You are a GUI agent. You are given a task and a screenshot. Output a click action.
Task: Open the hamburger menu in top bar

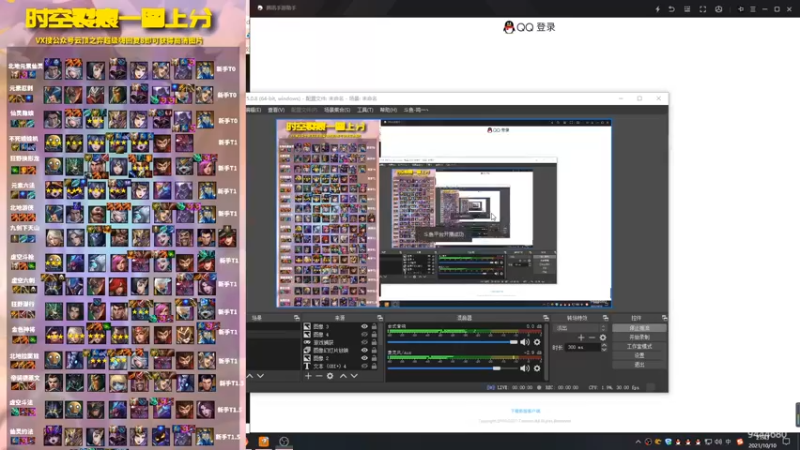pos(753,9)
